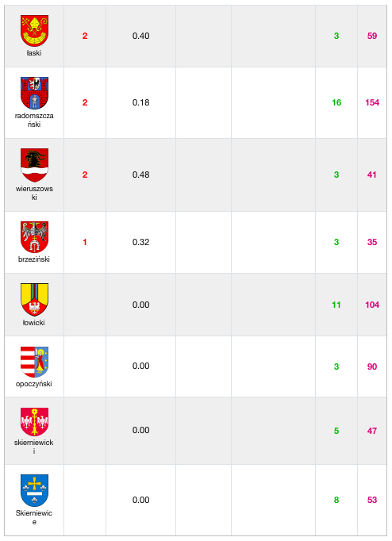The height and width of the screenshot is (541, 392).
Task: Open the radomszczański county name link
Action: 34,120
